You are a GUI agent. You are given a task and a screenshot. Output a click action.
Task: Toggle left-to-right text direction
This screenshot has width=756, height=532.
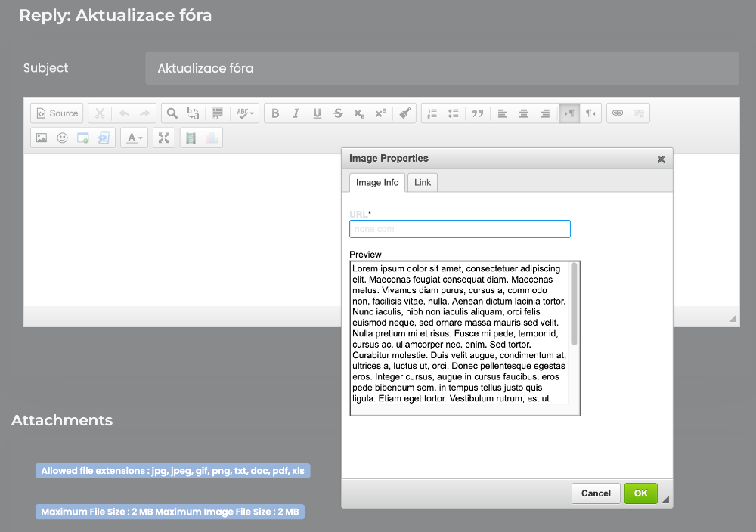(569, 113)
